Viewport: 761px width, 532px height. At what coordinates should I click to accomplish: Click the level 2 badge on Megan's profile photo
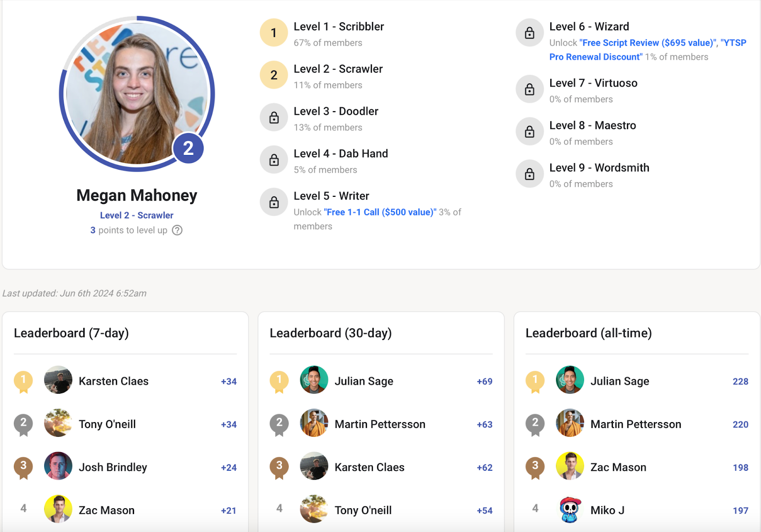188,148
